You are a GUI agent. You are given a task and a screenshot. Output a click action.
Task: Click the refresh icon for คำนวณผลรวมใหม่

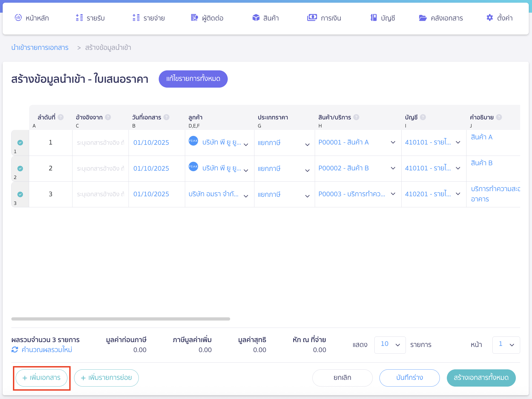[x=15, y=350]
